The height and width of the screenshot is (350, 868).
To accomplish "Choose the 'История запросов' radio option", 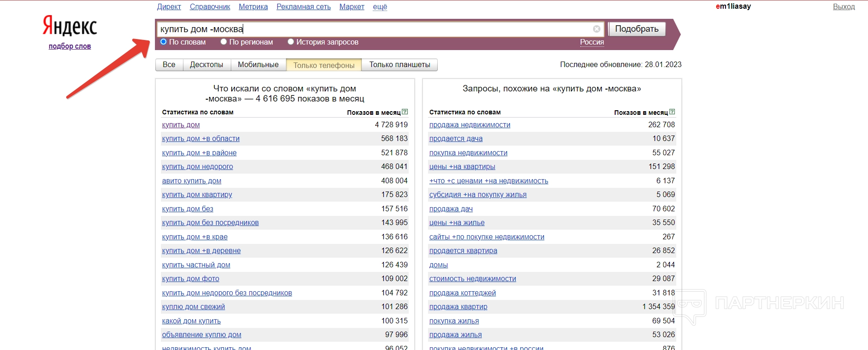I will [x=291, y=42].
